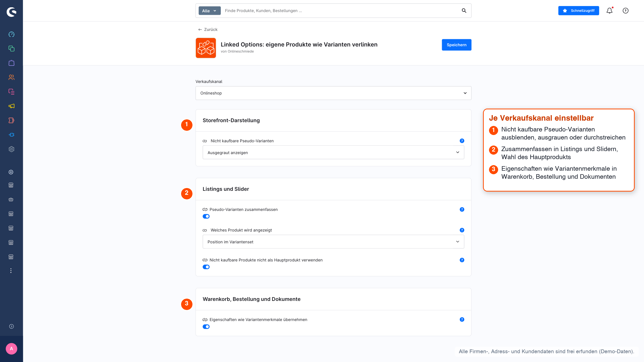The height and width of the screenshot is (362, 644).
Task: Open Orders via the shopping bag sidebar icon
Action: click(11, 63)
